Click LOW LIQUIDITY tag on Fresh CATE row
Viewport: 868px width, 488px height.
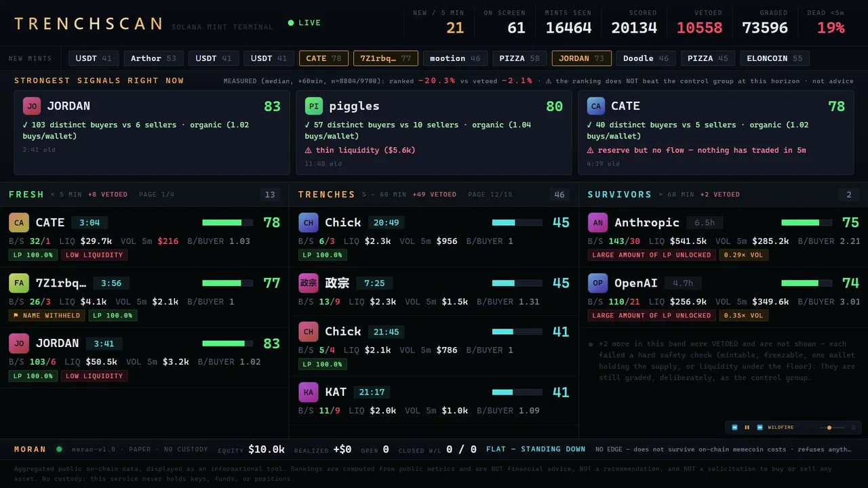[x=94, y=255]
